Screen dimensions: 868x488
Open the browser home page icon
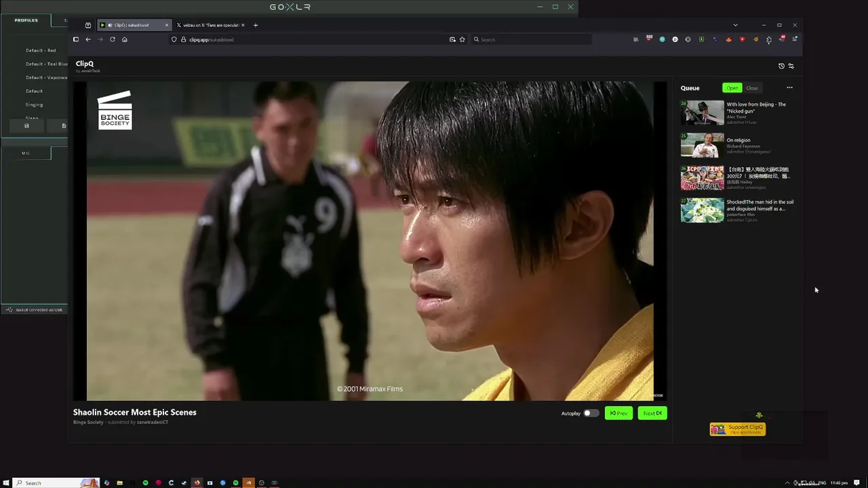click(x=124, y=39)
